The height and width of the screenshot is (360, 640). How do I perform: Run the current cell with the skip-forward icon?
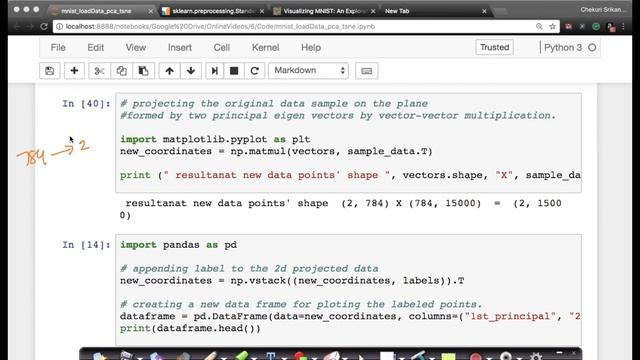pos(214,71)
